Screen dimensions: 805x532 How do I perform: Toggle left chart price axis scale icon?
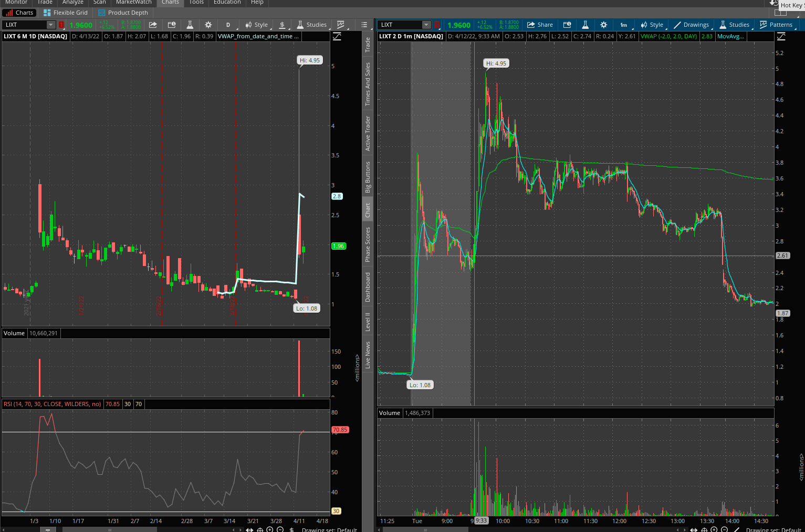coord(337,36)
